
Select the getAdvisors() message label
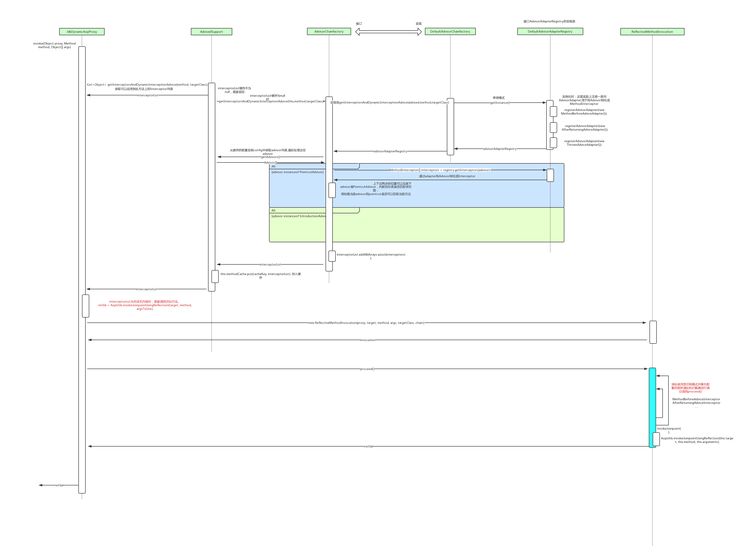pyautogui.click(x=270, y=157)
